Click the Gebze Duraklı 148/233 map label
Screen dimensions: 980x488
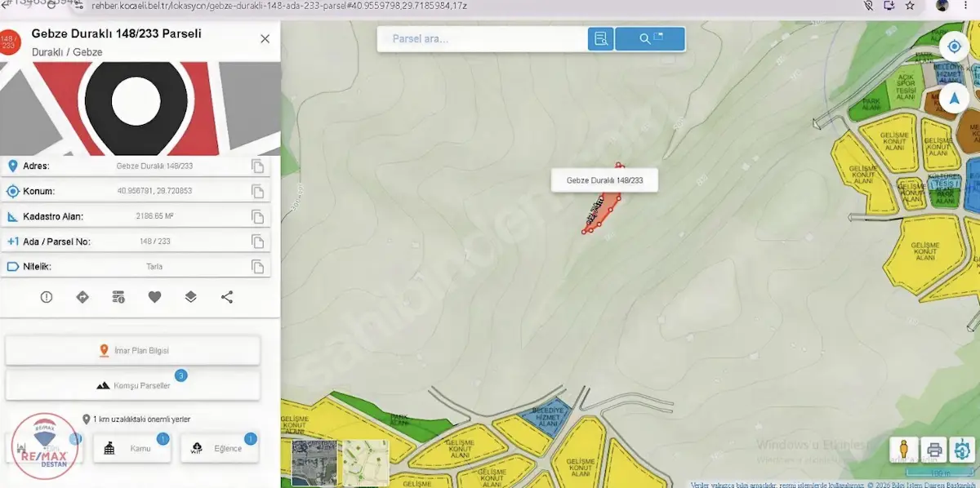[x=604, y=180]
